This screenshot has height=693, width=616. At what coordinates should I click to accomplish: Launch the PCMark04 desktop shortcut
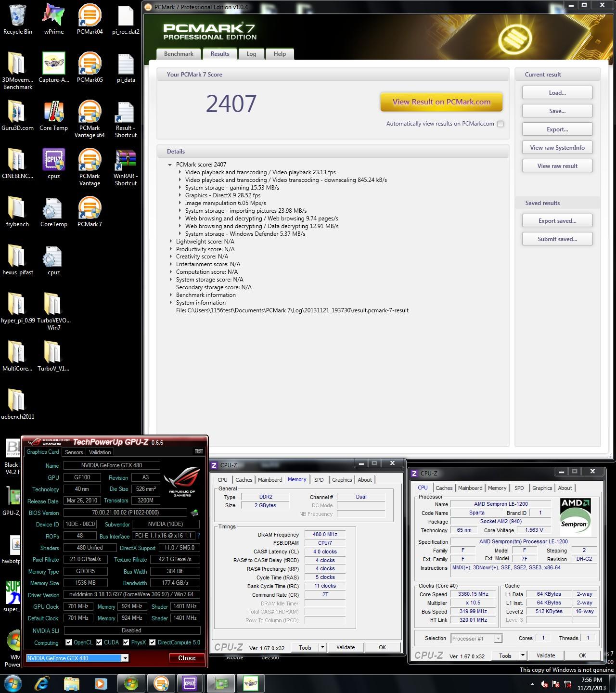pos(90,19)
